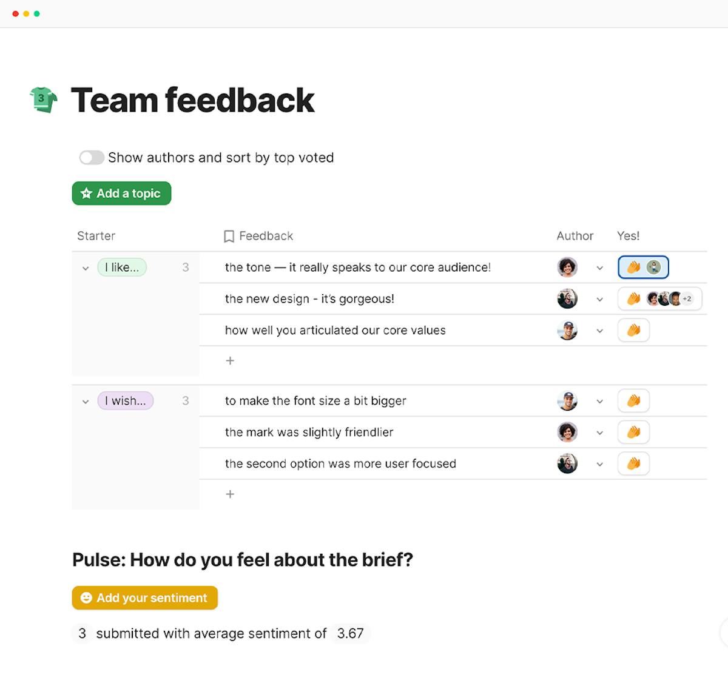Click the author avatar for 'the mark was slightly friendlier'
Viewport: 728px width, 700px height.
pos(567,432)
